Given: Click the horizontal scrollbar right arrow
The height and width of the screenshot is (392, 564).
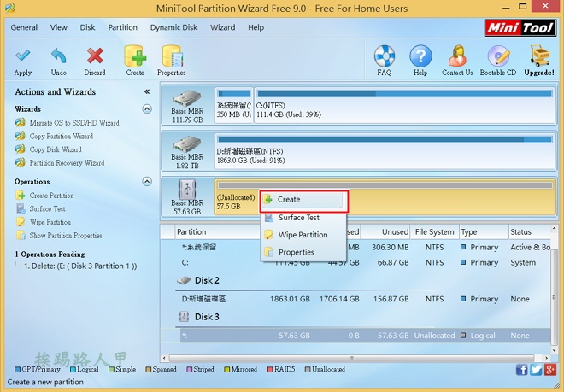Looking at the screenshot, I should (x=546, y=358).
